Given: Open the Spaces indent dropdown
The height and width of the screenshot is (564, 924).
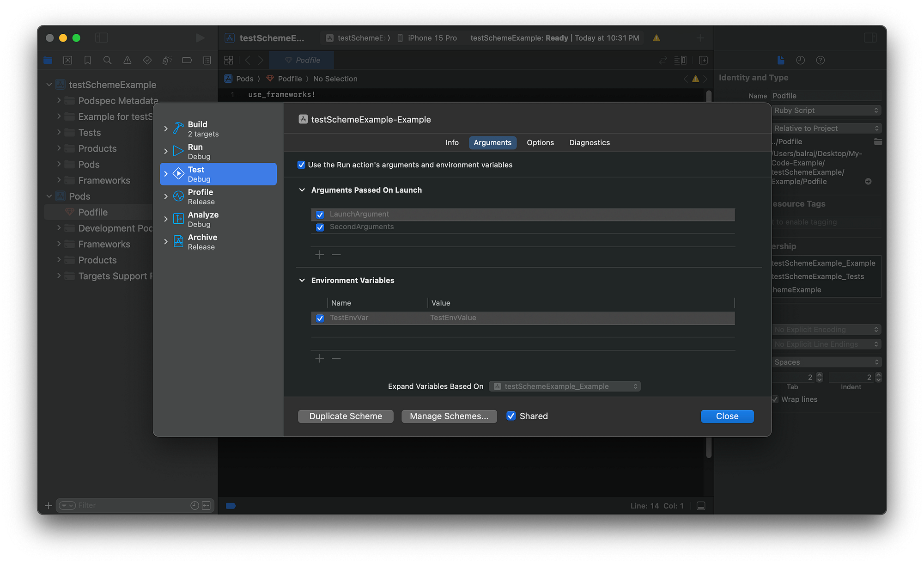Looking at the screenshot, I should point(826,362).
